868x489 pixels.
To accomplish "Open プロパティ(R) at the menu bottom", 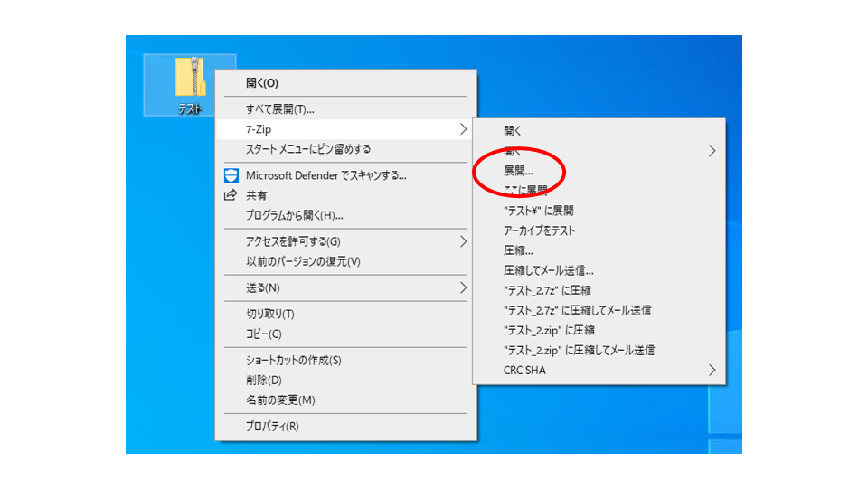I will point(272,427).
